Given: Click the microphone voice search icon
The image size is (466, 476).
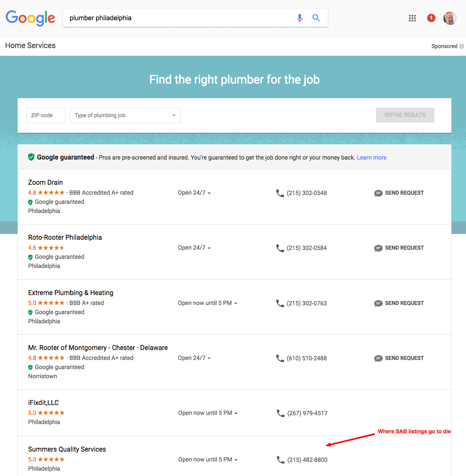Looking at the screenshot, I should click(x=300, y=18).
